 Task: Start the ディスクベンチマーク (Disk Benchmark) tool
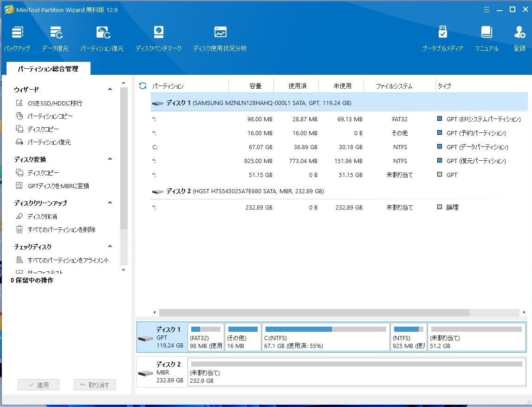159,33
